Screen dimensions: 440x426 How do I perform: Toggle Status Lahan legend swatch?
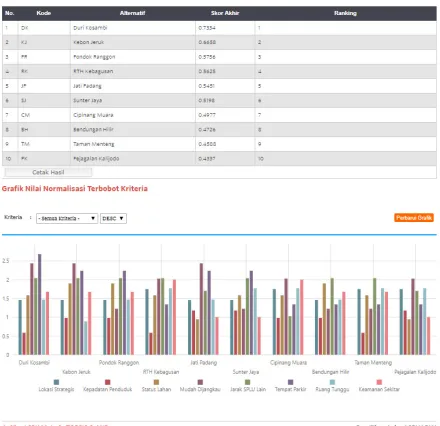156,382
